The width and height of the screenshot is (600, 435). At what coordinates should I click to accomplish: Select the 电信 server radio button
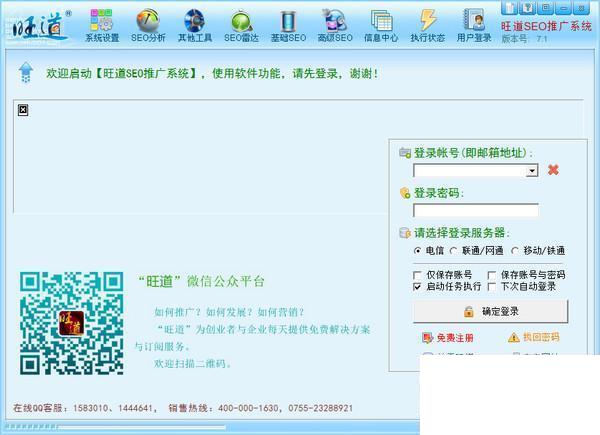[x=417, y=251]
